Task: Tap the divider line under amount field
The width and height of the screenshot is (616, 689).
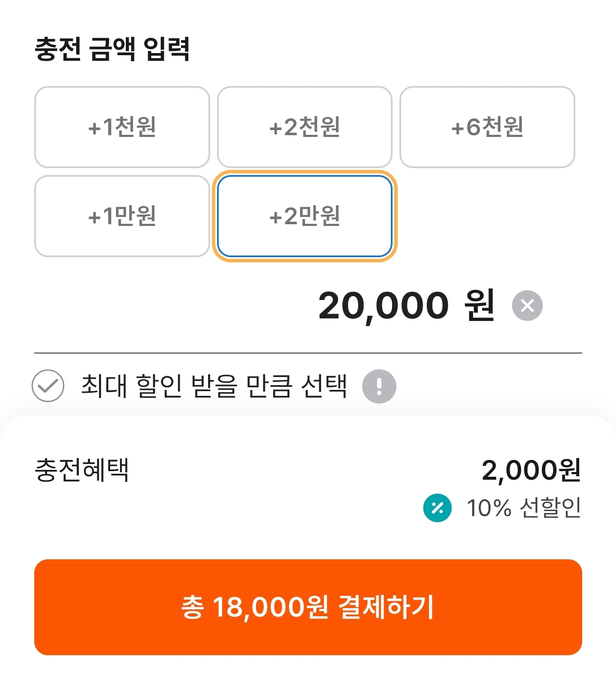Action: (x=308, y=353)
